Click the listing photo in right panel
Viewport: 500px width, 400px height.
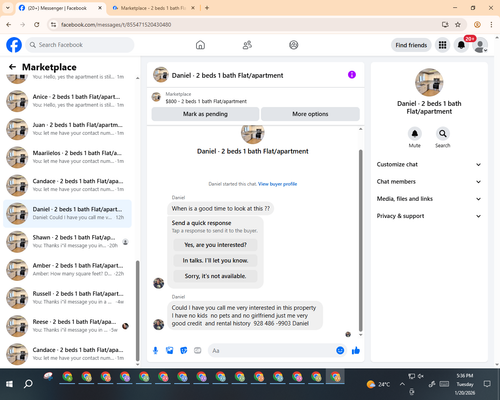click(429, 82)
